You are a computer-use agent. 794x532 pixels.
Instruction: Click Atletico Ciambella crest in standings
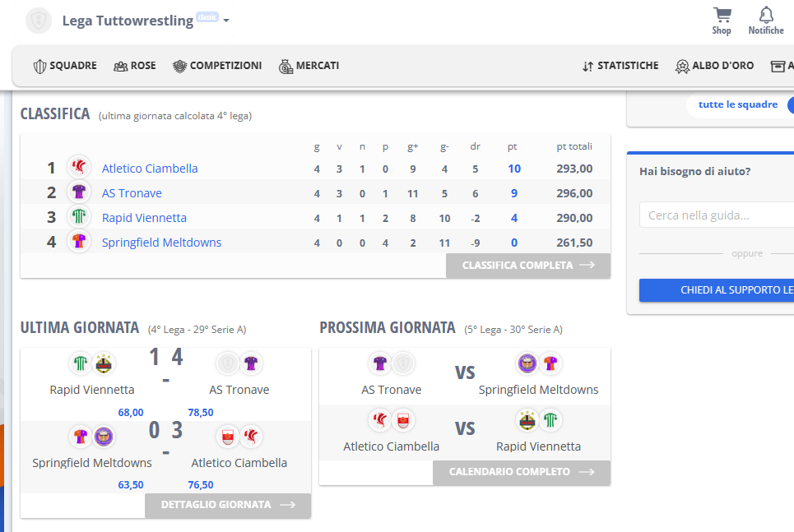79,167
